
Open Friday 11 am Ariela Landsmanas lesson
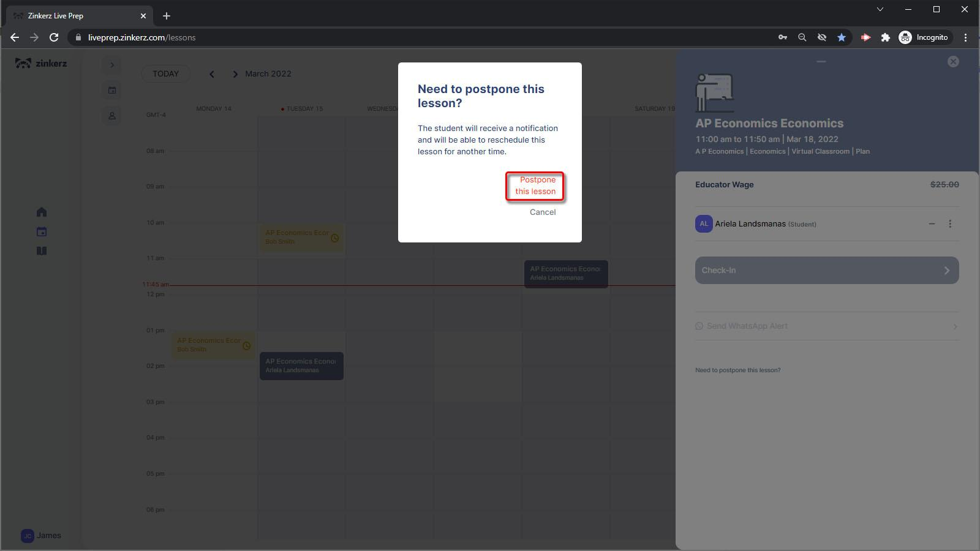566,273
